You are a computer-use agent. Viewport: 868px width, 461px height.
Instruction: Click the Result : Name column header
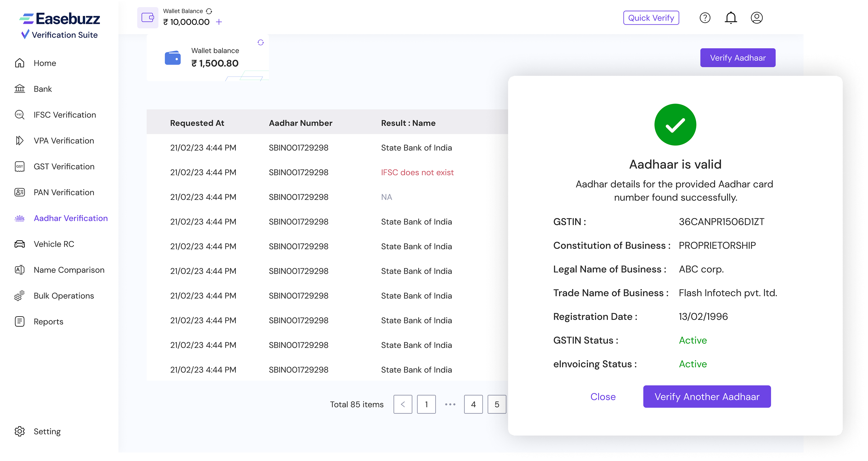click(408, 123)
